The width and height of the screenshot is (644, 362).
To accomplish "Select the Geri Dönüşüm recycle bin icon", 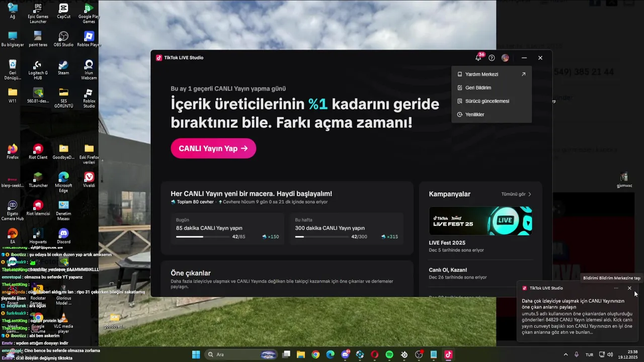I will click(x=13, y=70).
